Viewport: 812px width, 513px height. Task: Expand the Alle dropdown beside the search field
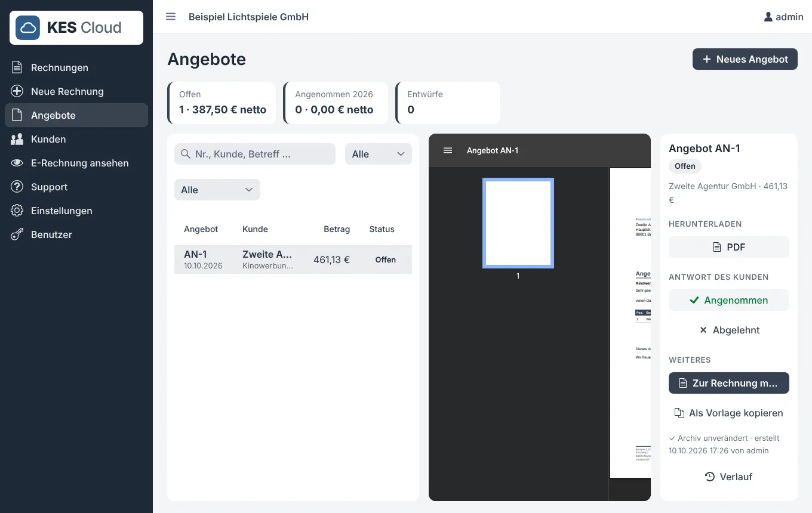(x=379, y=154)
